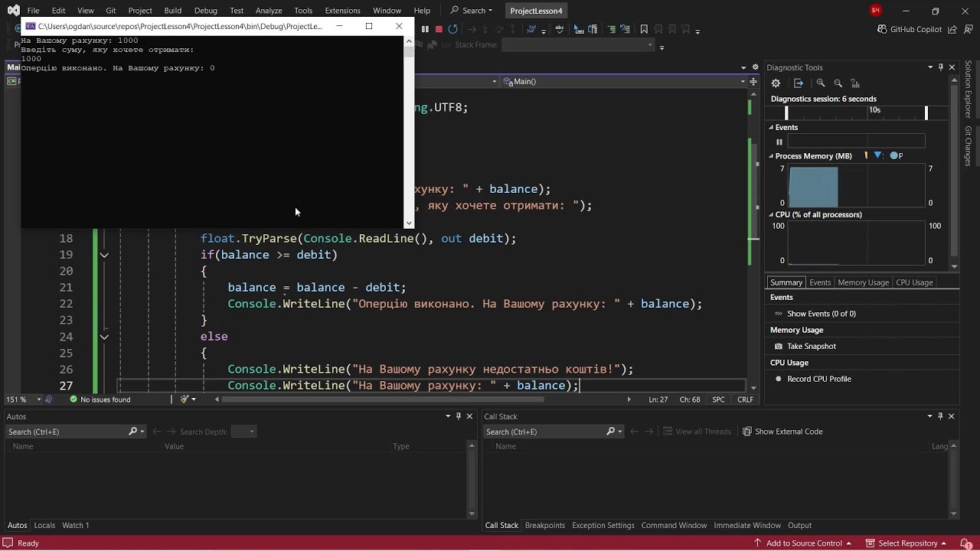980x551 pixels.
Task: Restart the debugging session
Action: pos(453,29)
